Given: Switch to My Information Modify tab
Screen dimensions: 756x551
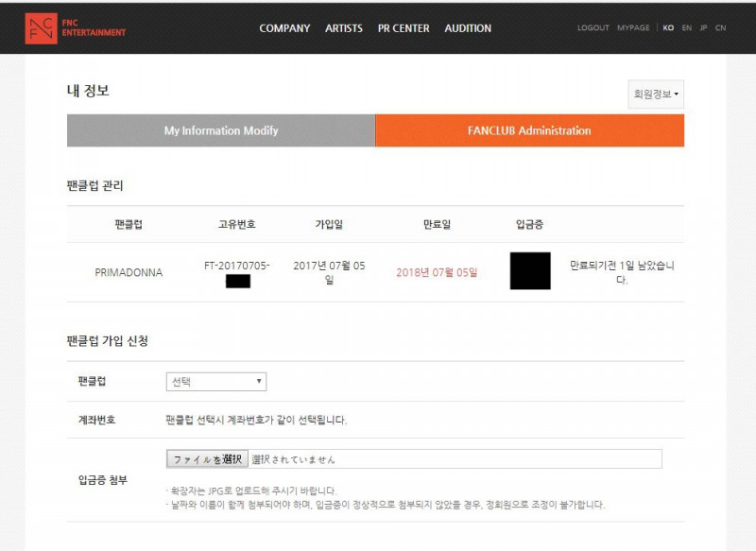Looking at the screenshot, I should point(221,130).
